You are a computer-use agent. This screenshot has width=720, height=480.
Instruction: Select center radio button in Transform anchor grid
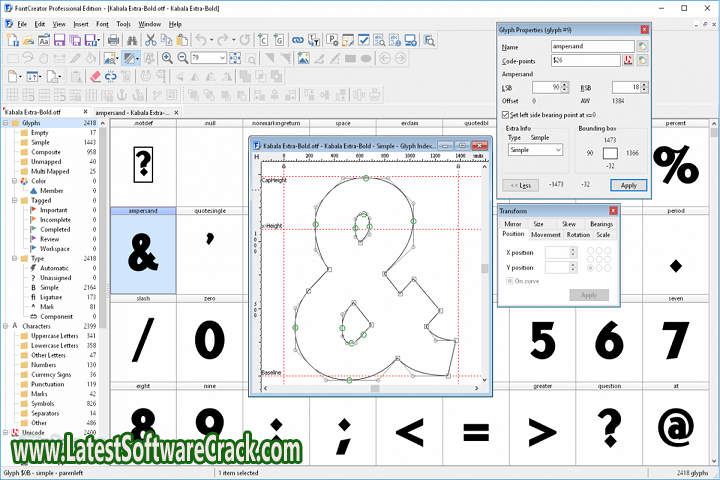click(599, 259)
